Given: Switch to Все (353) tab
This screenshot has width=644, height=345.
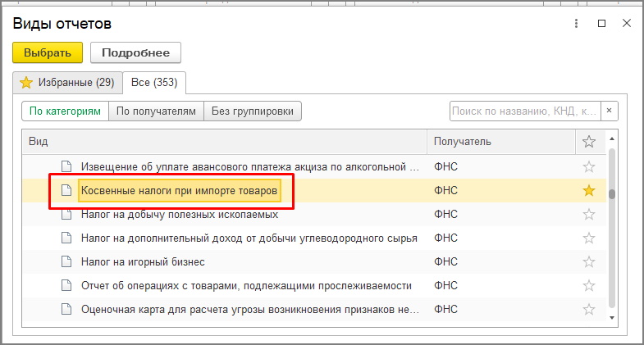Looking at the screenshot, I should pos(154,83).
